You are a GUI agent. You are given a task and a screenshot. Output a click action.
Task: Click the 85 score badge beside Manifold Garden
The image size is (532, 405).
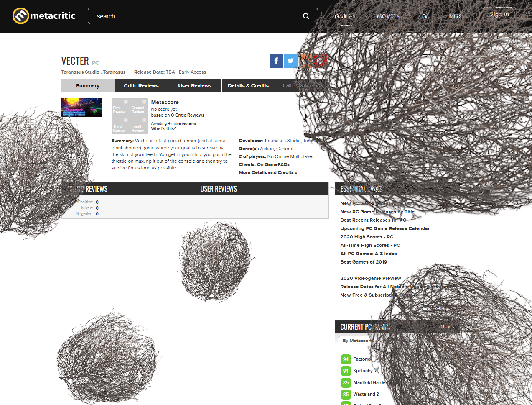[x=346, y=383]
